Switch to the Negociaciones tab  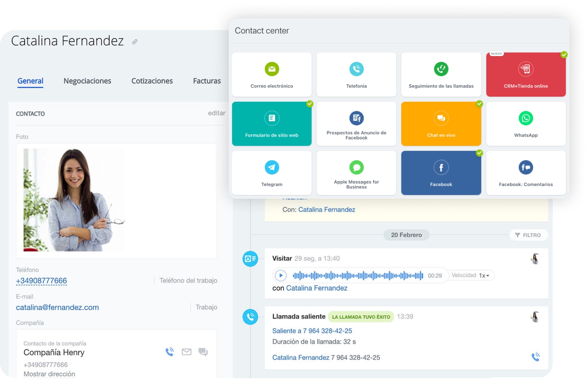point(87,81)
